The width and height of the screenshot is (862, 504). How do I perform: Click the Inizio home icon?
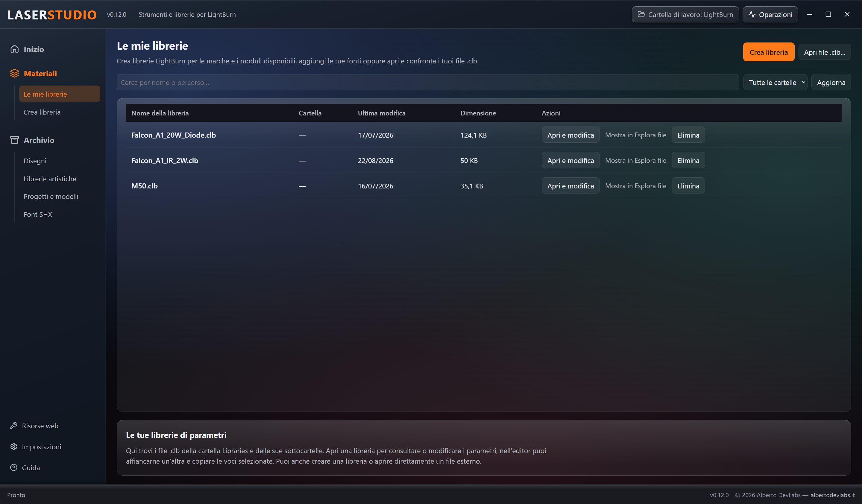pos(14,49)
